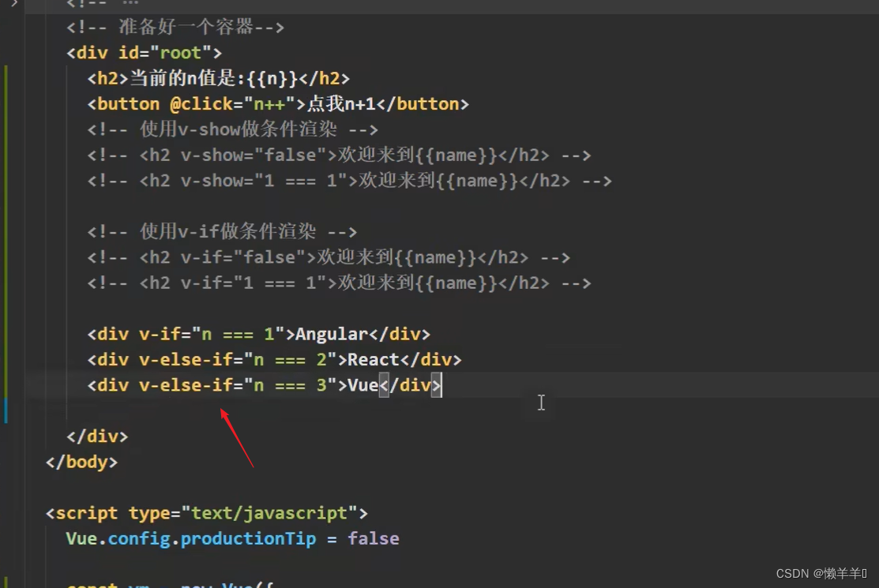
Task: Click the v-show conditional rendering comment heading
Action: (x=232, y=129)
